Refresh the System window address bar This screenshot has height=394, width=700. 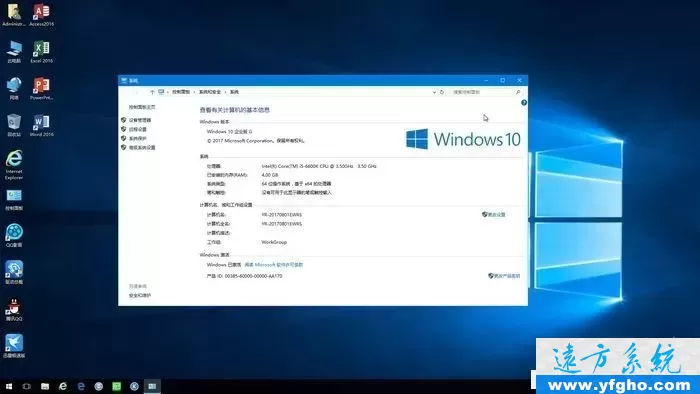coord(442,92)
